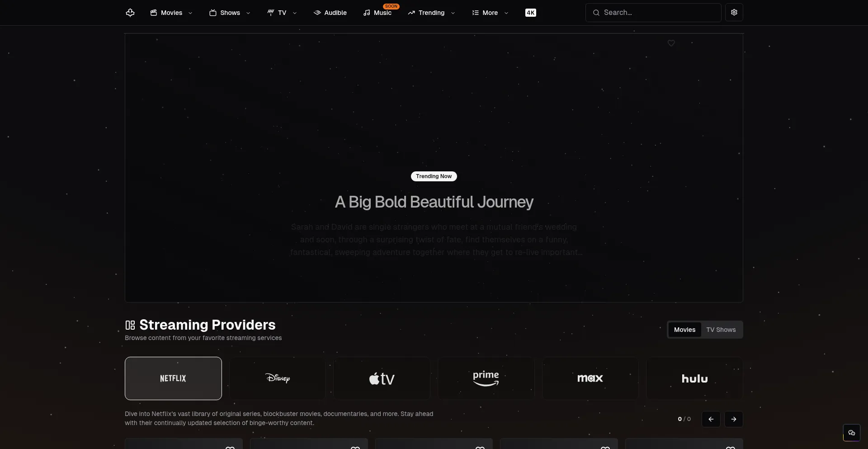Open the chat bubble widget icon

(852, 433)
